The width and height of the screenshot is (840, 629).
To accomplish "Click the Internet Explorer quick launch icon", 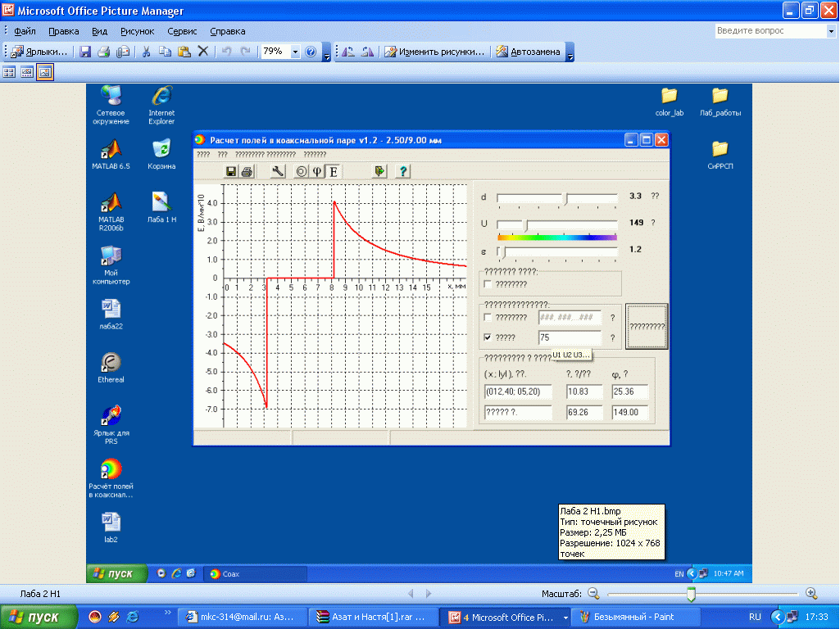I will 132,618.
